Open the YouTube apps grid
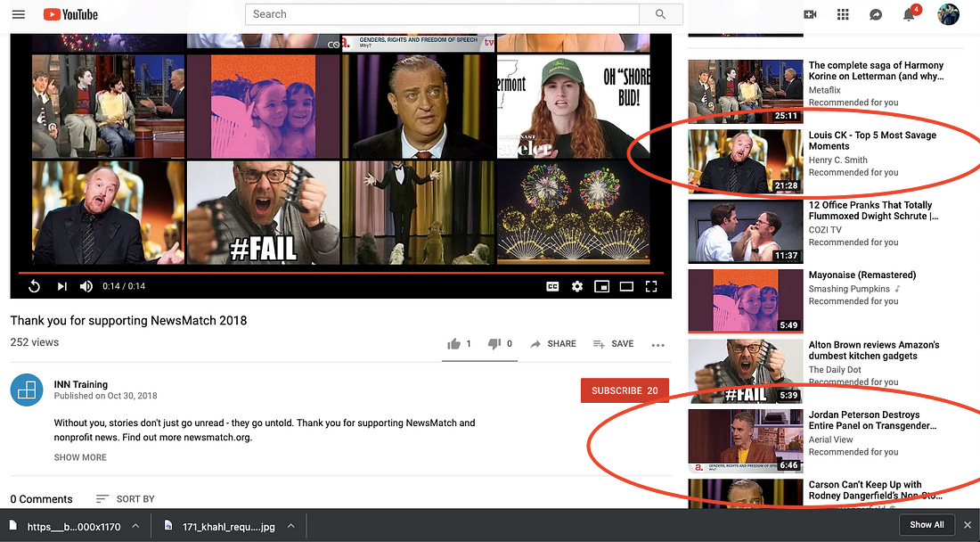 coord(843,14)
